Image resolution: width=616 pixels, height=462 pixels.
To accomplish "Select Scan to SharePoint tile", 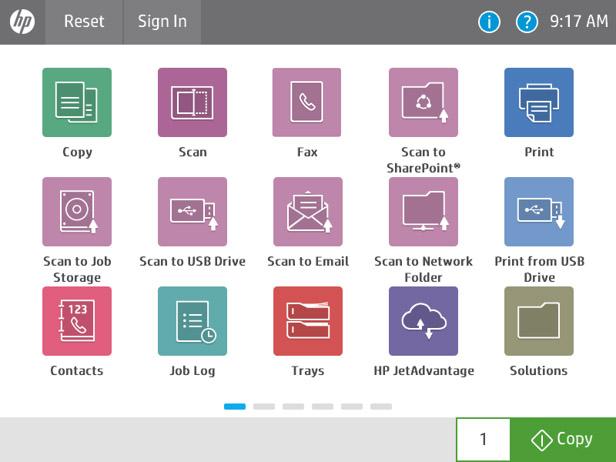I will click(424, 103).
